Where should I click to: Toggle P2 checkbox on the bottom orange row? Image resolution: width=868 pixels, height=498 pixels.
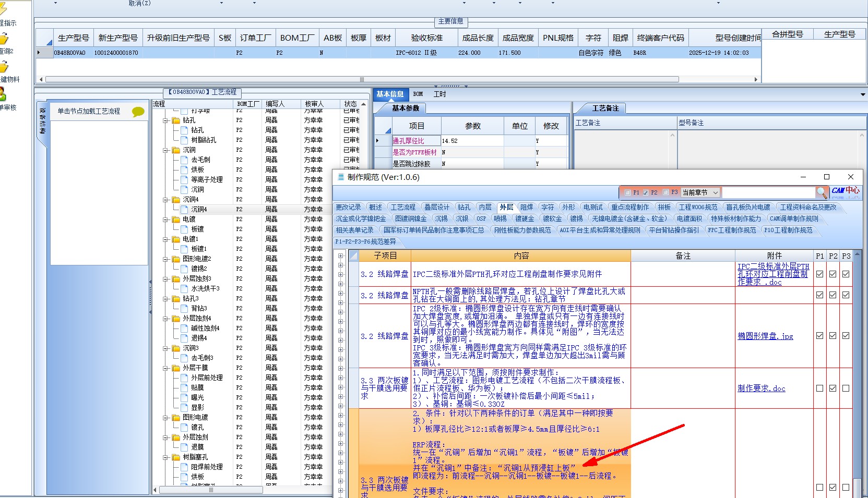833,487
